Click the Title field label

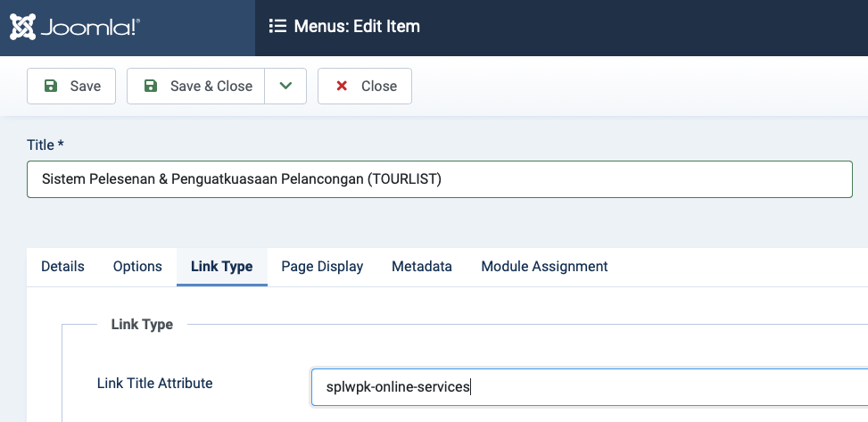tap(45, 145)
